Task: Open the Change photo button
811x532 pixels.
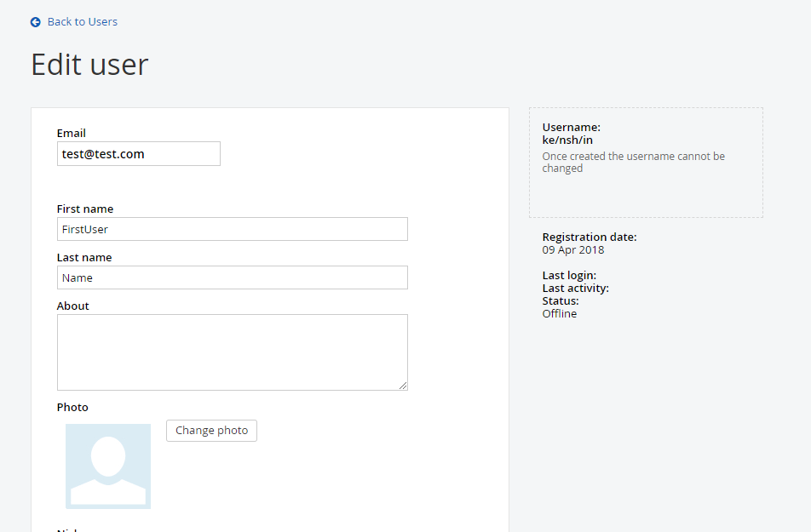Action: (211, 431)
